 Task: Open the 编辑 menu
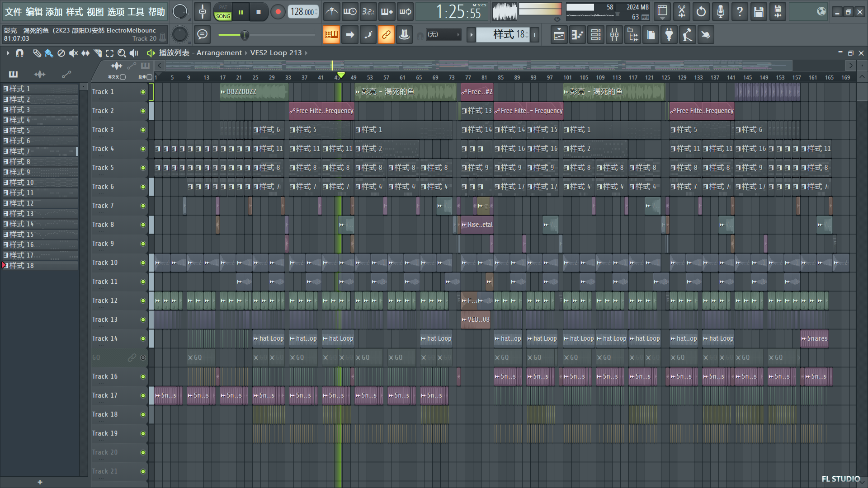[34, 12]
